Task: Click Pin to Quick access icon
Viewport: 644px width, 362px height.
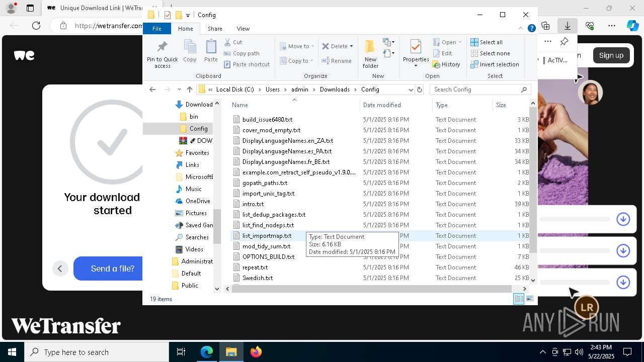Action: (x=162, y=46)
